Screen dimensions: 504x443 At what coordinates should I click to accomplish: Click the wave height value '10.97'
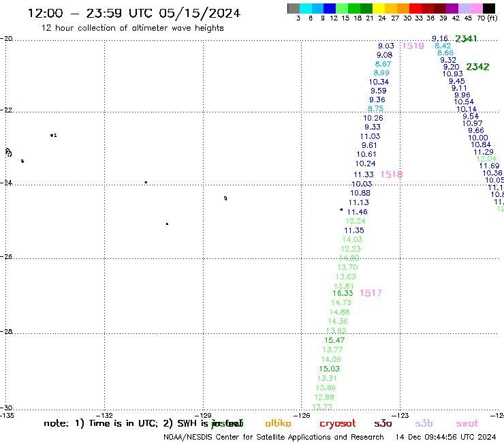coord(472,123)
